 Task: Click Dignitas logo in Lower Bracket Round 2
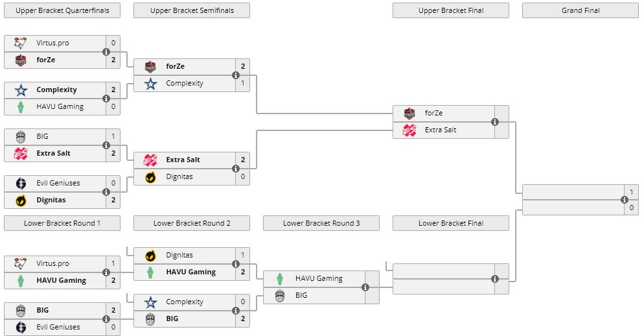(x=150, y=256)
